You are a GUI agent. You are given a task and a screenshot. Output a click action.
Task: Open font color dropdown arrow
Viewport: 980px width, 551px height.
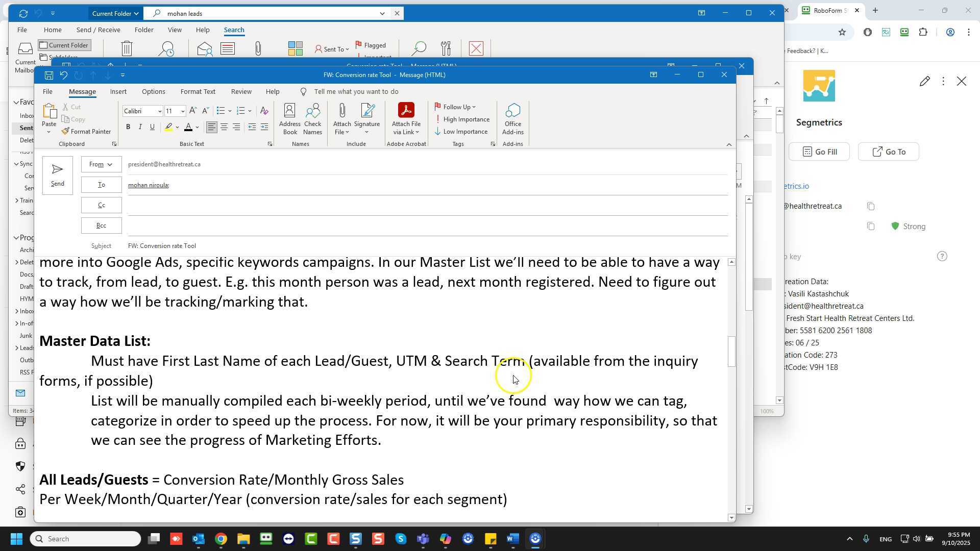197,128
